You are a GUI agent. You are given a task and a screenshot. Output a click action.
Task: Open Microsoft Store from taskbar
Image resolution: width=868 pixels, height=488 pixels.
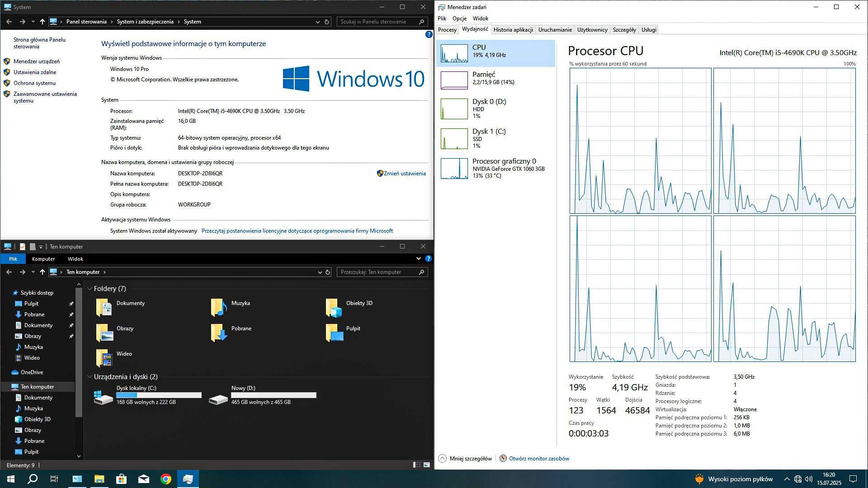pos(121,479)
